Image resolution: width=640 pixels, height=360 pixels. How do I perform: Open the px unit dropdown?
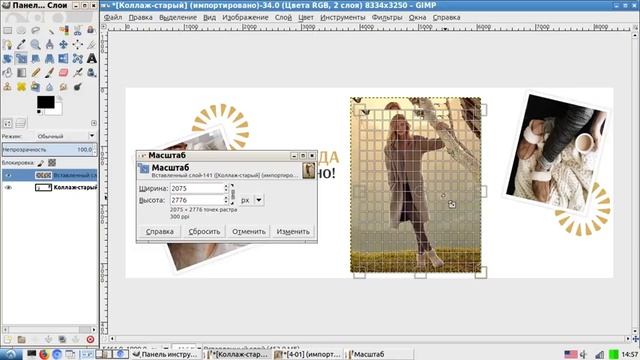click(259, 200)
